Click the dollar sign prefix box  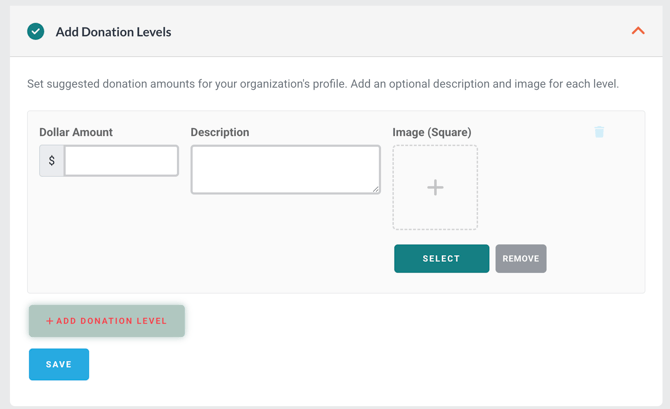pos(52,161)
